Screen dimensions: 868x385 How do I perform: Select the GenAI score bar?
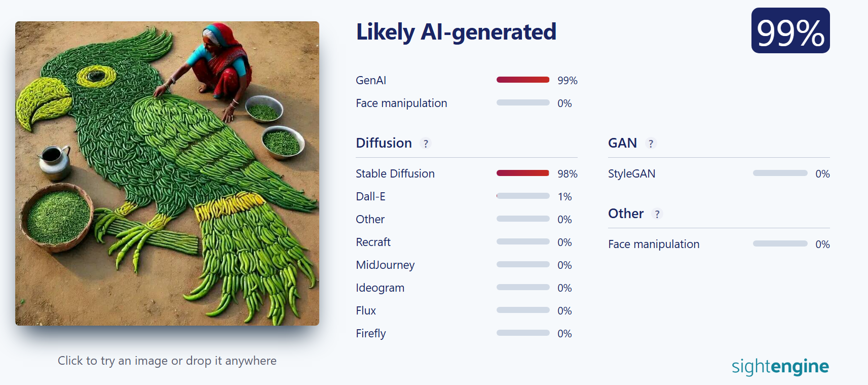(x=523, y=80)
